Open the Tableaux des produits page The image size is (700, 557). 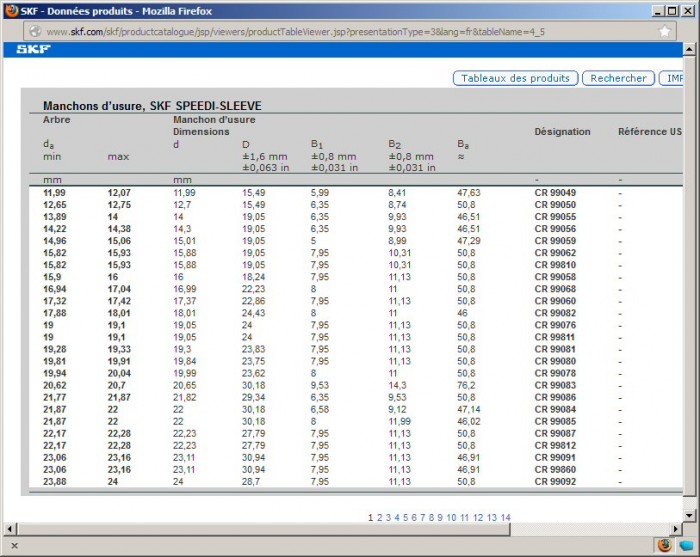tap(516, 78)
